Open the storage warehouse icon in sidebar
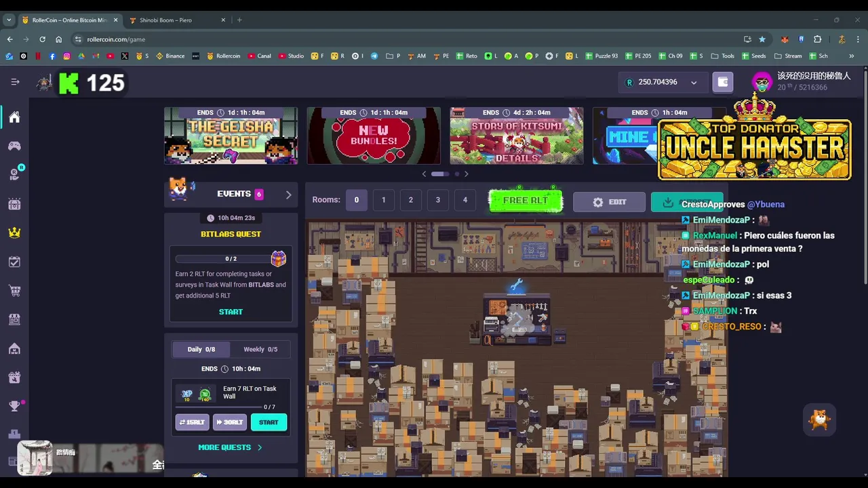This screenshot has height=488, width=868. (x=14, y=348)
